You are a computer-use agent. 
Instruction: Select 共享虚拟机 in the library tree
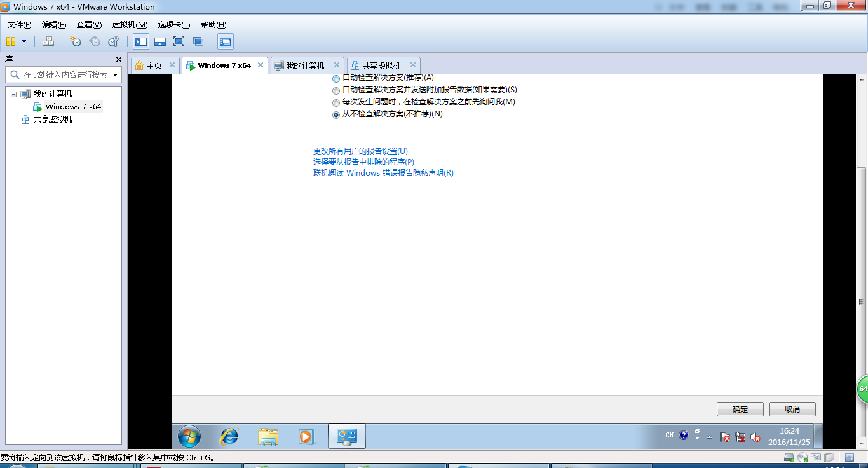coord(53,120)
